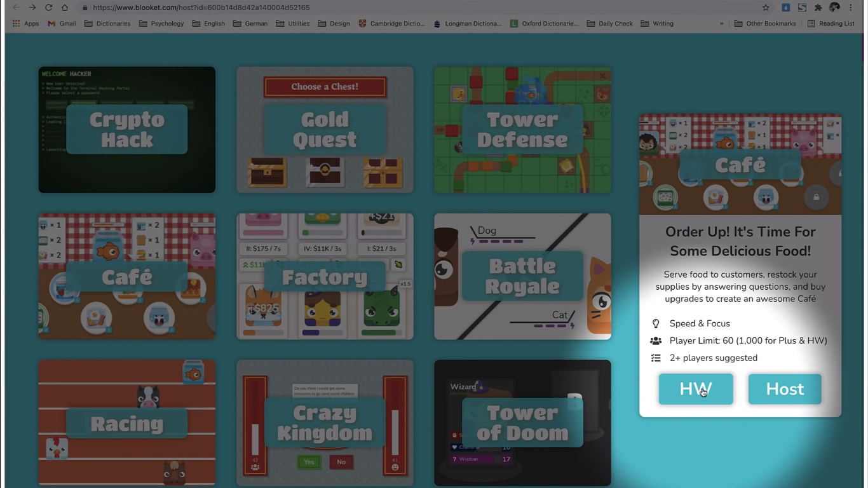The height and width of the screenshot is (488, 868).
Task: Open the Reading List
Action: (831, 24)
